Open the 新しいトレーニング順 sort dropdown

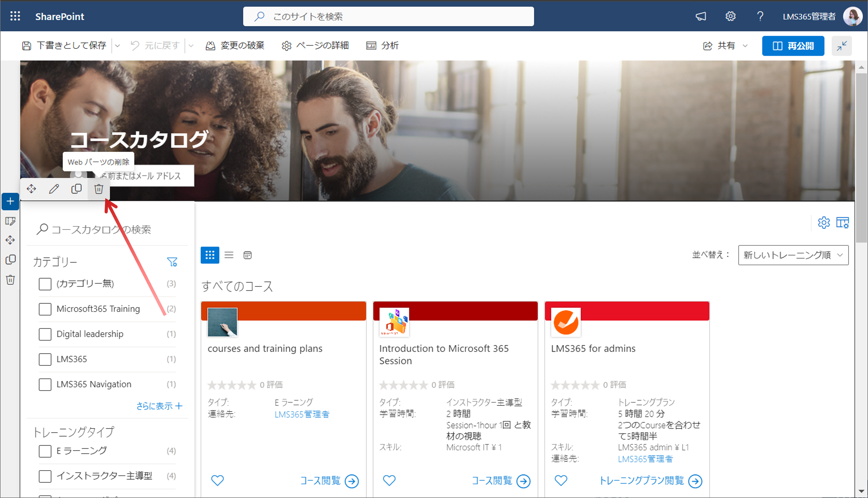tap(793, 255)
